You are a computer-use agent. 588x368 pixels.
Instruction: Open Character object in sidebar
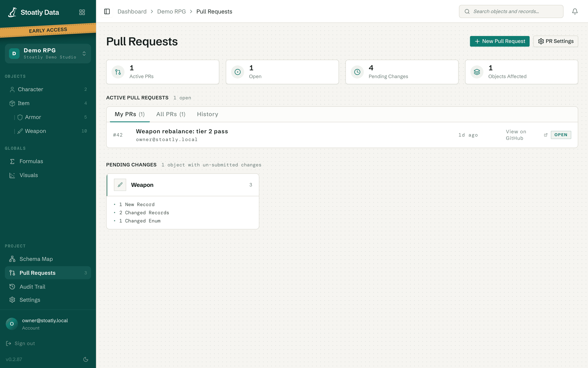48,89
